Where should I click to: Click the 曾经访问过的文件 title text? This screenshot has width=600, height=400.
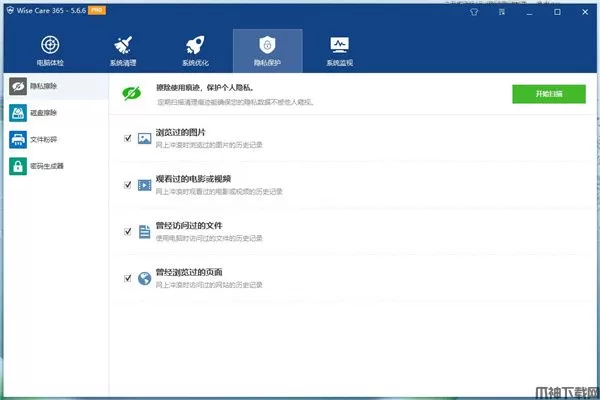[189, 225]
